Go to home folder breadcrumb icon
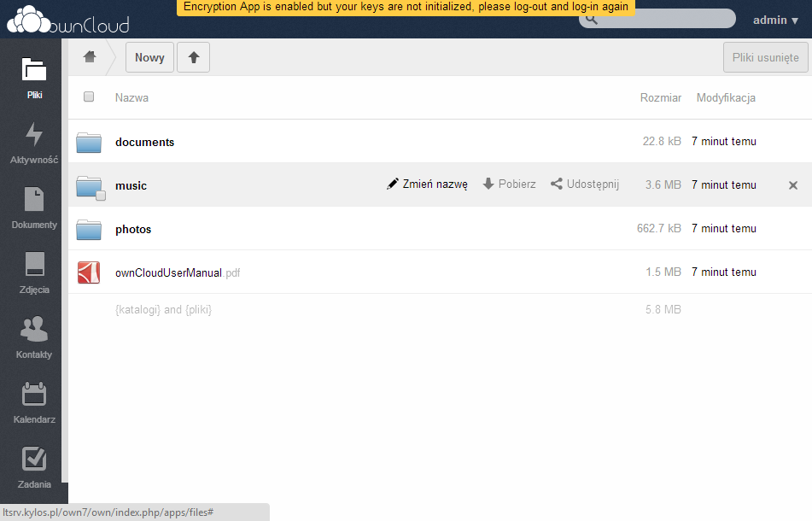Image resolution: width=812 pixels, height=521 pixels. [91, 56]
